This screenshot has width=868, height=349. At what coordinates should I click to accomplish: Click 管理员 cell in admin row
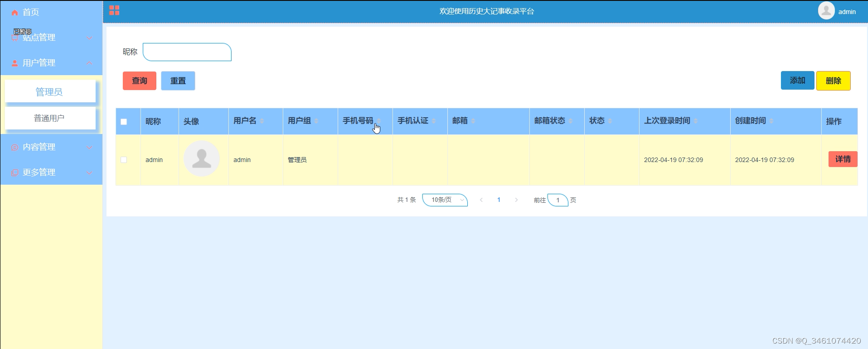(x=297, y=160)
